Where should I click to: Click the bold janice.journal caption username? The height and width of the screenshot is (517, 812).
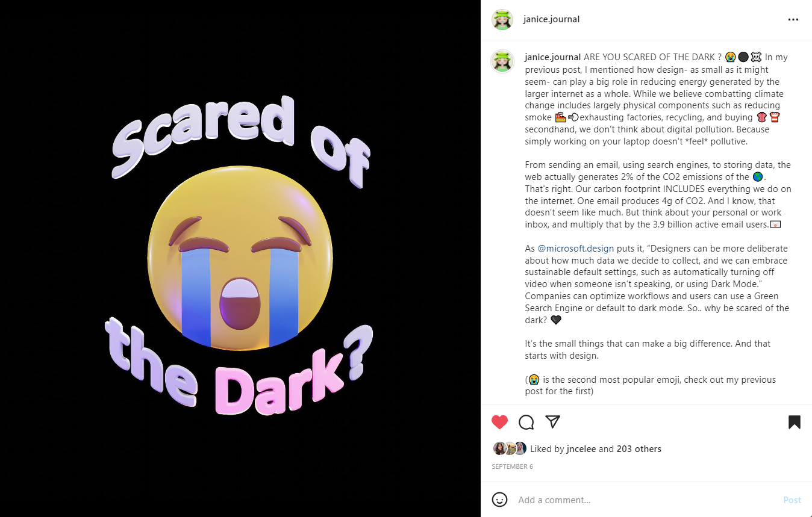(x=552, y=57)
